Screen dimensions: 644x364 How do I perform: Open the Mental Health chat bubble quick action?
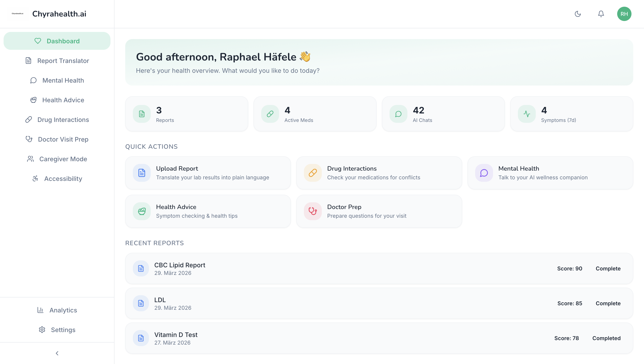click(484, 173)
